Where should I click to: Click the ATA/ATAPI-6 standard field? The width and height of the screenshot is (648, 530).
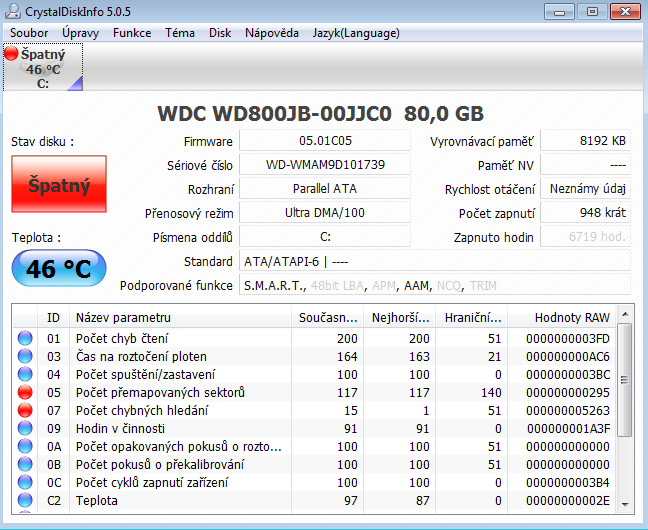435,261
